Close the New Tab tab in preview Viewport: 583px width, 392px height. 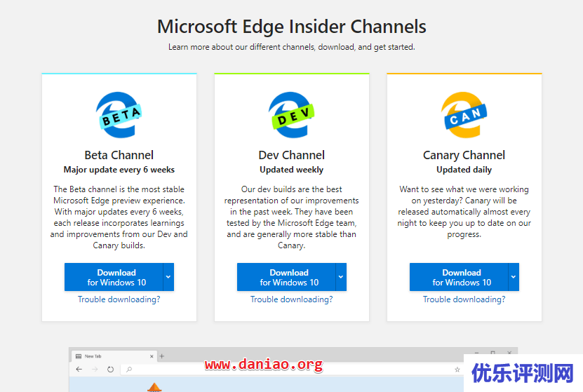[x=152, y=356]
